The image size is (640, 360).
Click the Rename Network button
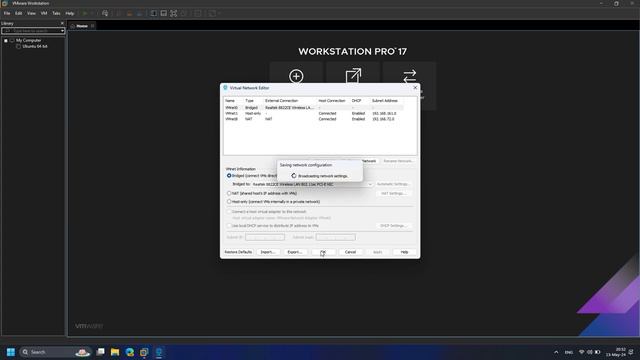click(x=398, y=161)
